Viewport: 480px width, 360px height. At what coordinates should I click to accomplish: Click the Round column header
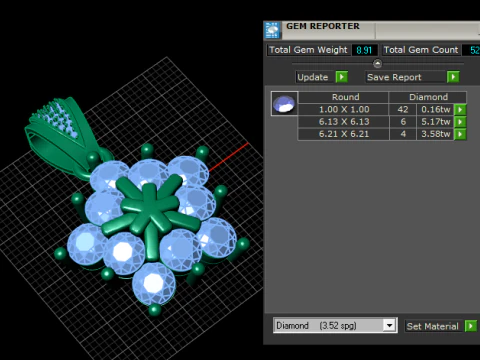pyautogui.click(x=344, y=97)
